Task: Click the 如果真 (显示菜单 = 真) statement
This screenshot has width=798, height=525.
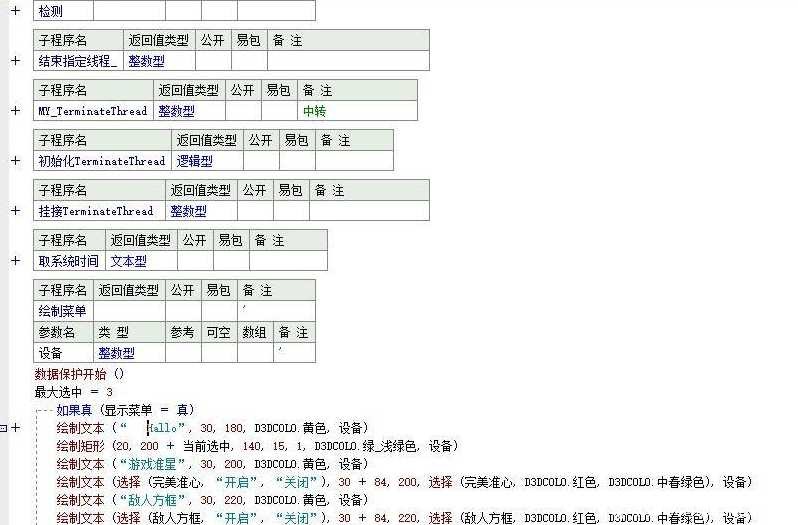Action: coord(125,410)
